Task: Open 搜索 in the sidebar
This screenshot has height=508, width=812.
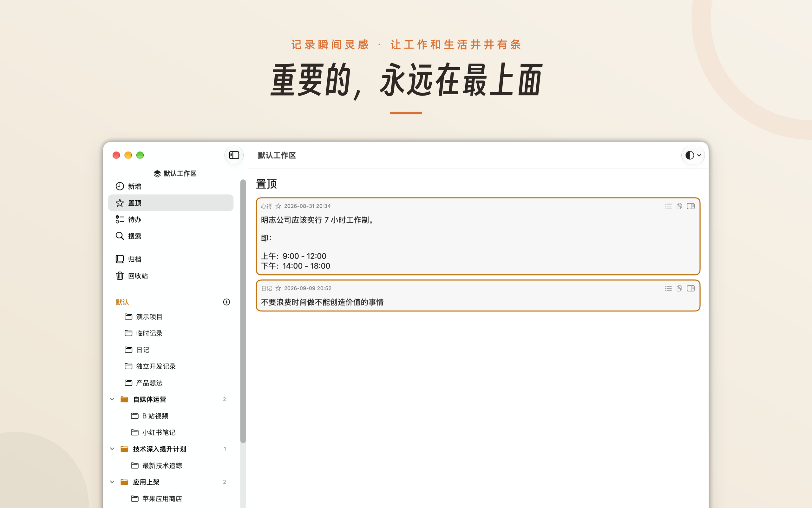Action: 171,236
